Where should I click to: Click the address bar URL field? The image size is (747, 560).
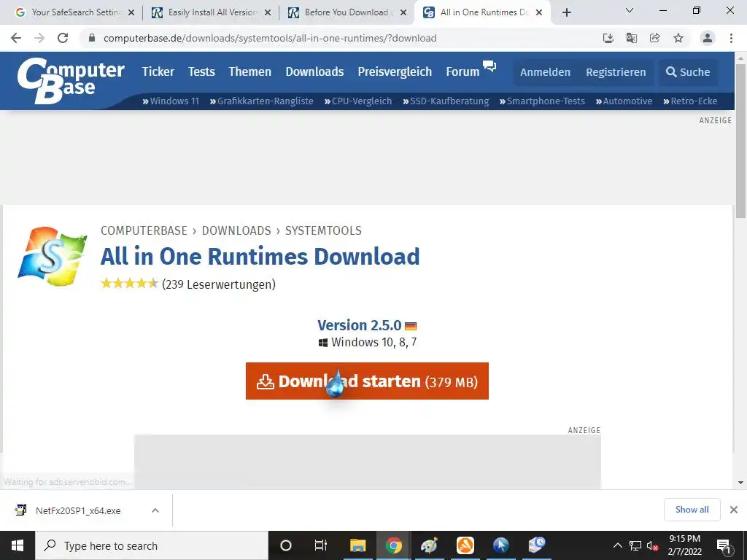point(338,38)
